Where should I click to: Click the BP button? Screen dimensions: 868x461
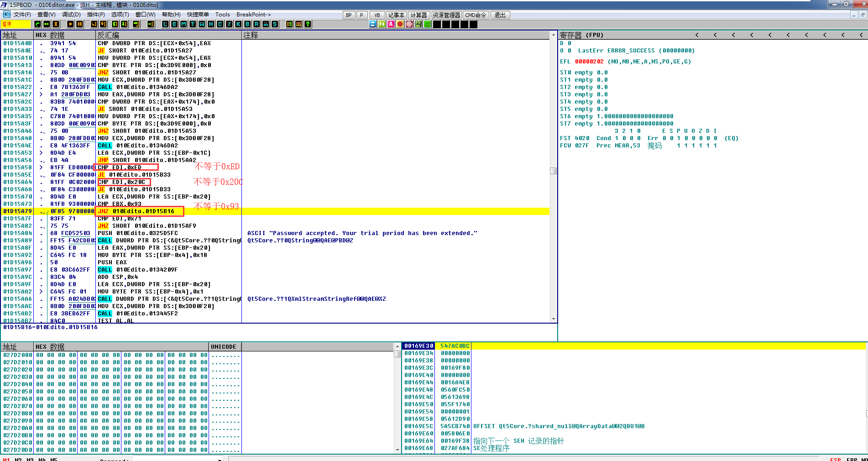coord(349,15)
